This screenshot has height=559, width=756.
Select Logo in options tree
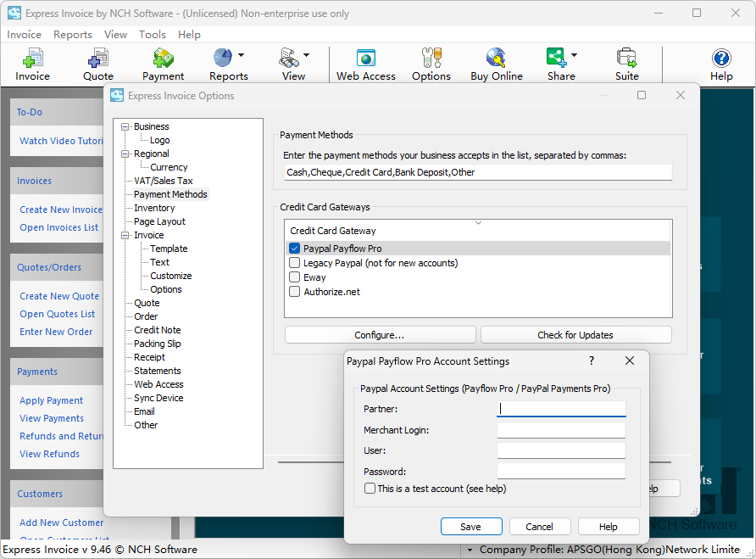click(x=159, y=140)
